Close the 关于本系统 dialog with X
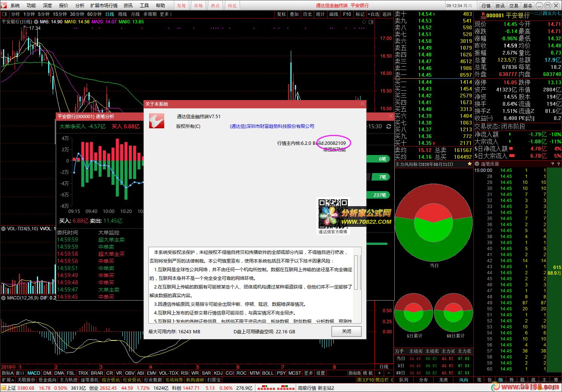This screenshot has height=392, width=562. tap(362, 104)
